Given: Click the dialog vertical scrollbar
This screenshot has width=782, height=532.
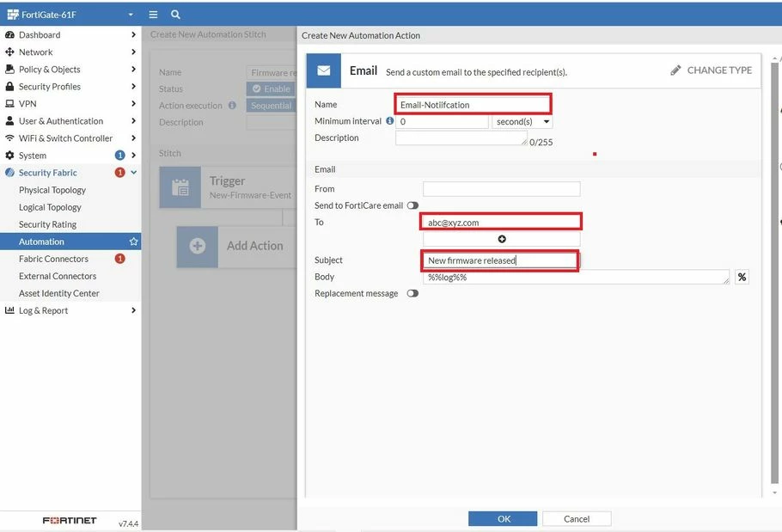Looking at the screenshot, I should 774,274.
